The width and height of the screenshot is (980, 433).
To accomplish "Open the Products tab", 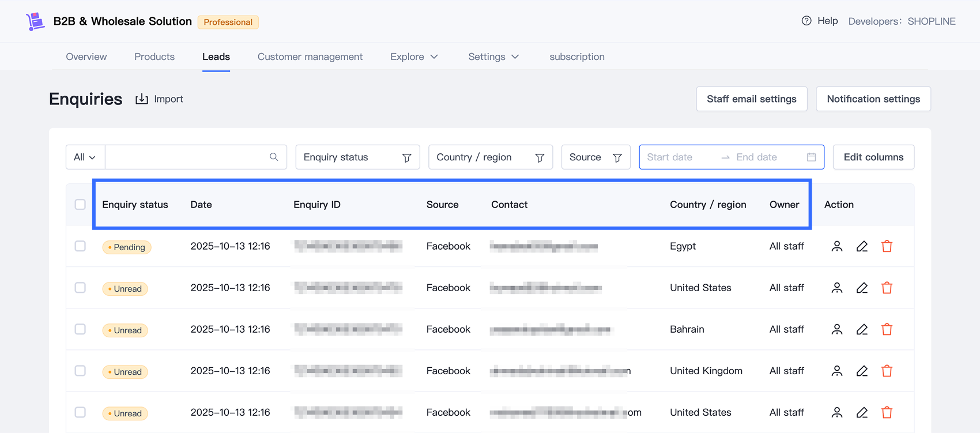I will 154,57.
